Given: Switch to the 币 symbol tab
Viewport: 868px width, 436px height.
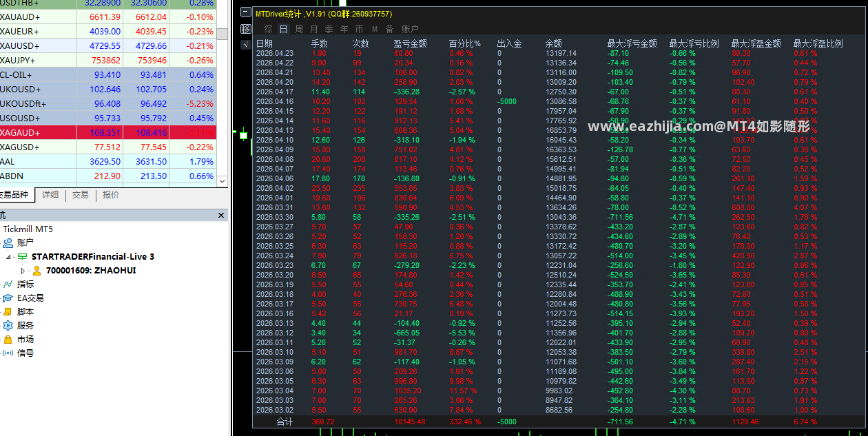Looking at the screenshot, I should click(359, 29).
